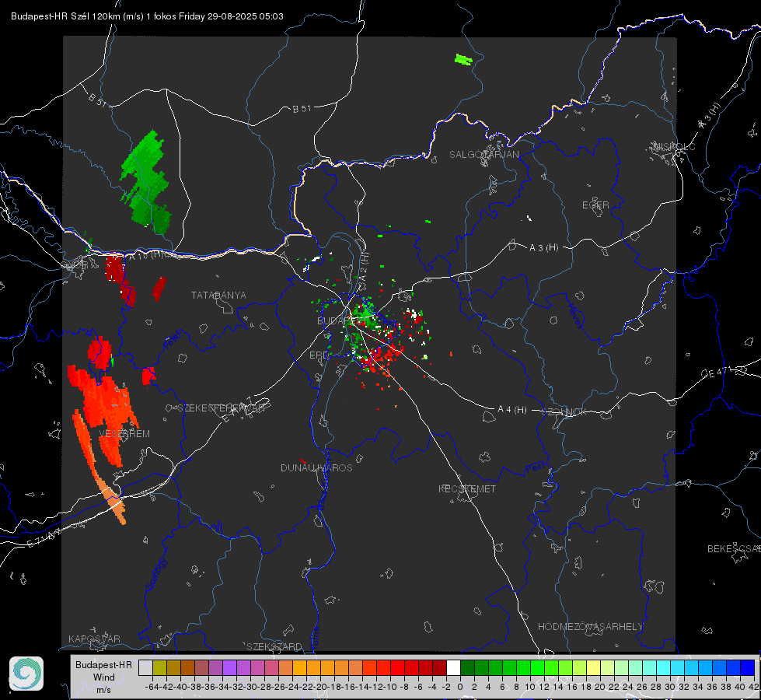Select the KAPOSVÁR city label

pyautogui.click(x=94, y=639)
